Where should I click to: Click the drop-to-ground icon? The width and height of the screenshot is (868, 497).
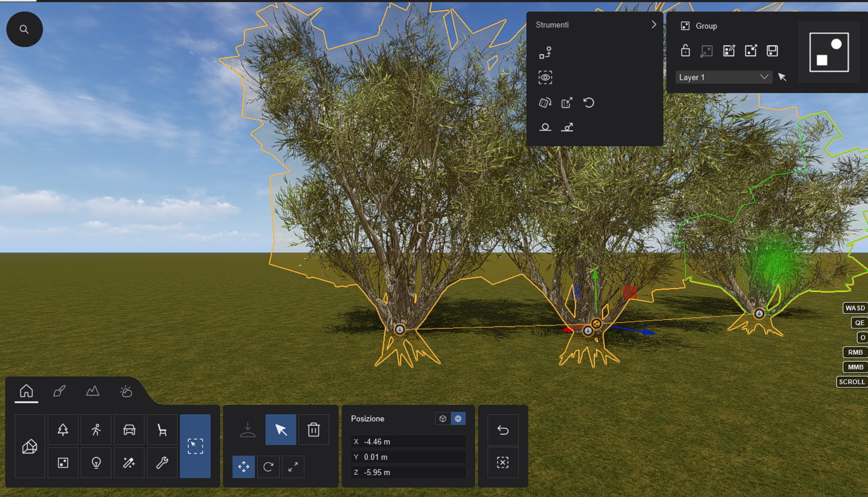(247, 429)
